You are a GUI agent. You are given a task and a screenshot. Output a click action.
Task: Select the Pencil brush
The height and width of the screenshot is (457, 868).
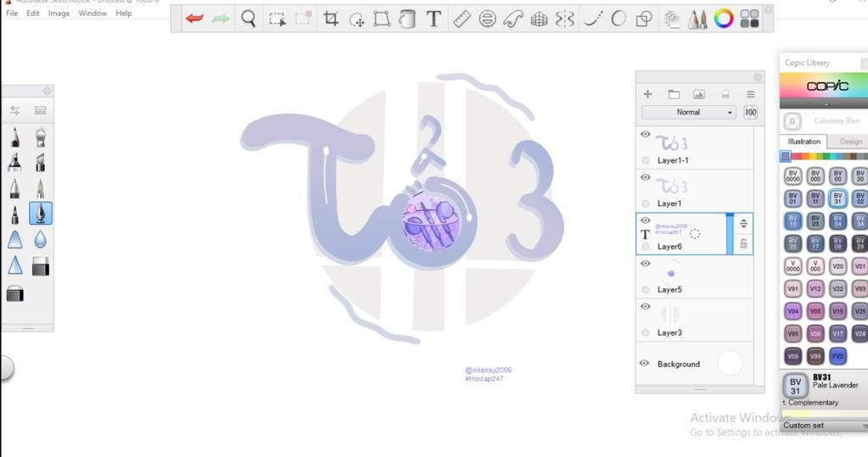click(15, 137)
